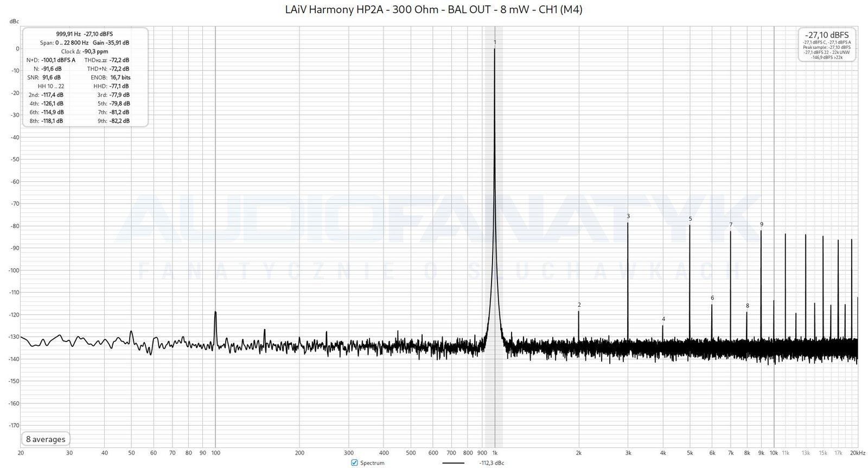Click the large -27,10 dBFS level readout

[827, 35]
